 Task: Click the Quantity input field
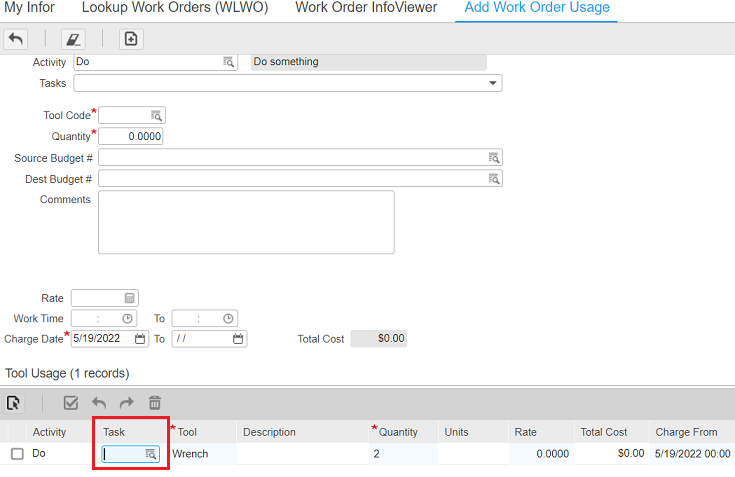tap(130, 136)
